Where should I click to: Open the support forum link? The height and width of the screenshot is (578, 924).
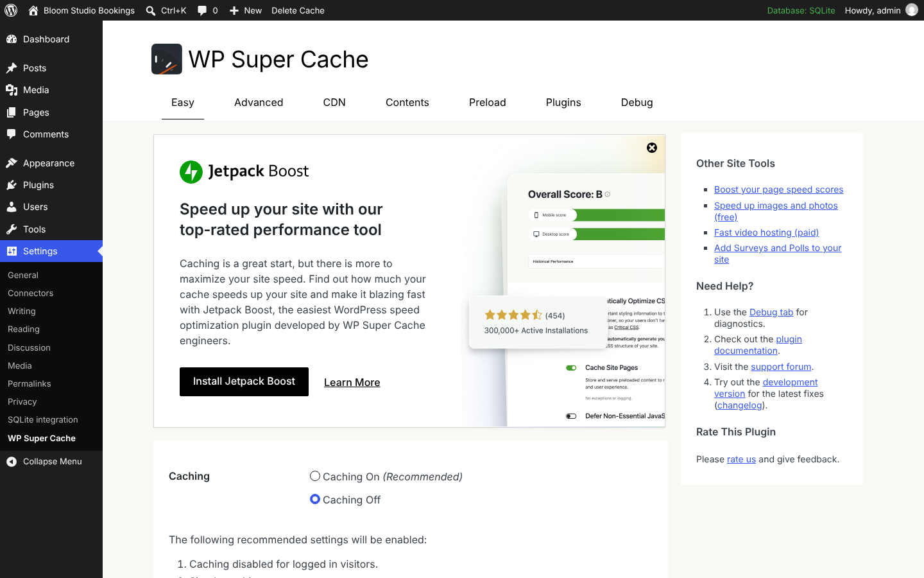pos(781,367)
